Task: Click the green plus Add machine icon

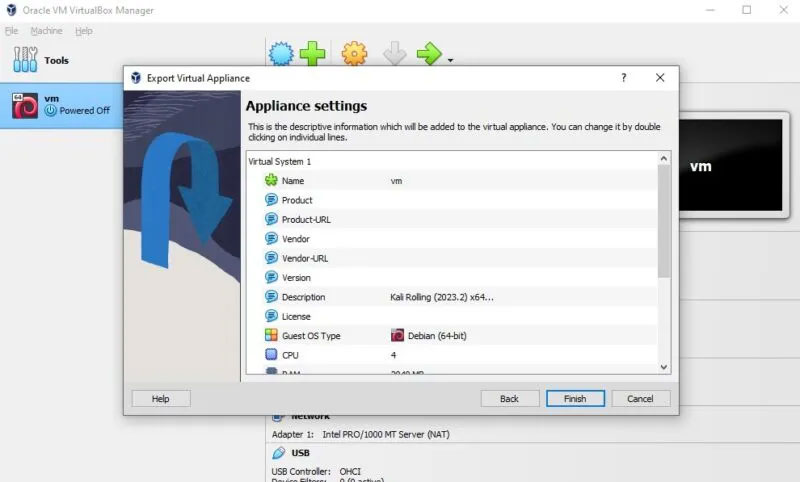Action: coord(312,53)
